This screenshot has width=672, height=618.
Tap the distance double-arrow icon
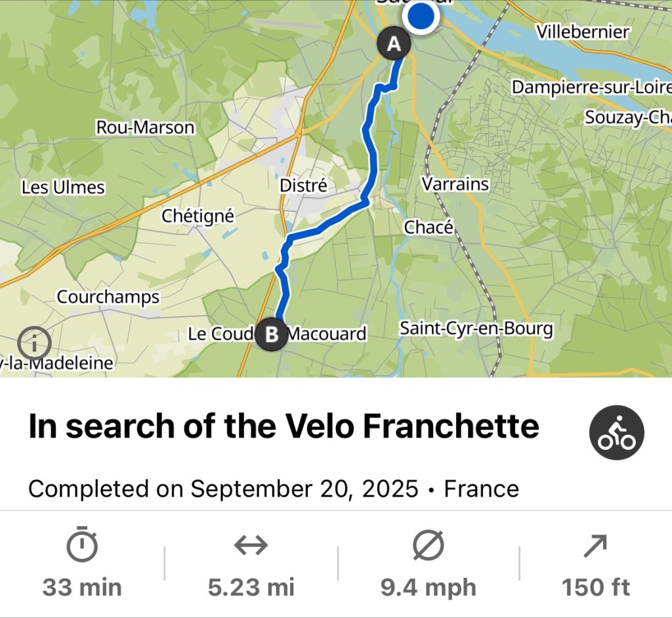[x=251, y=545]
